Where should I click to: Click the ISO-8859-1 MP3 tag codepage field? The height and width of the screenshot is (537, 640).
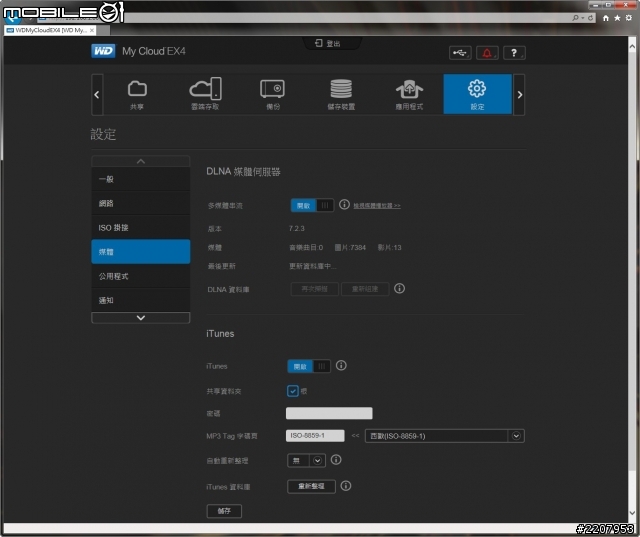[x=315, y=436]
